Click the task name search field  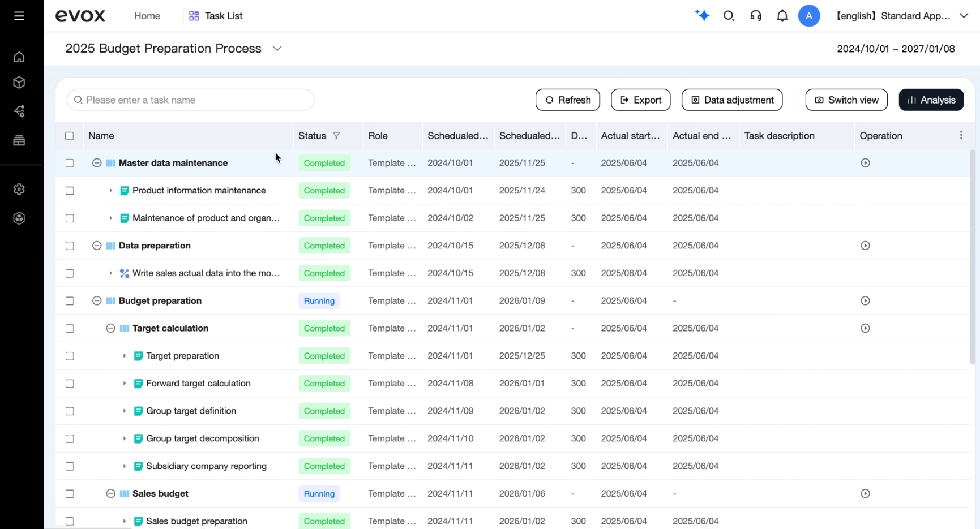point(191,100)
